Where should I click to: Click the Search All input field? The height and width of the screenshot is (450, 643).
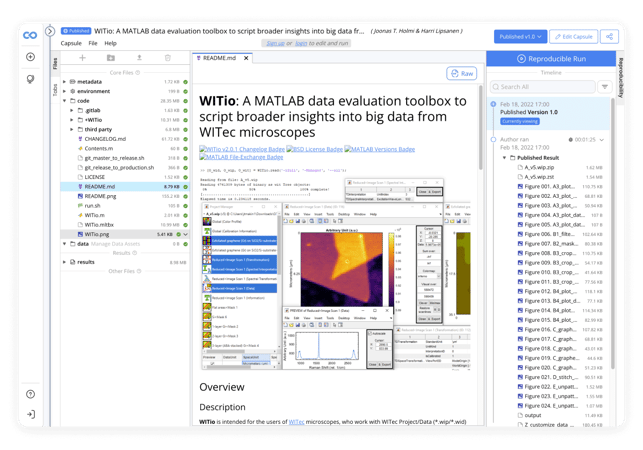[543, 87]
